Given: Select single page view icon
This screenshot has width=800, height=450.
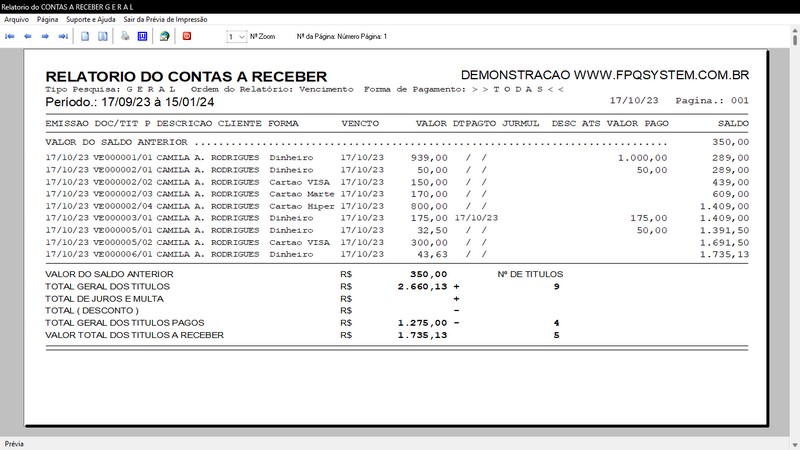Looking at the screenshot, I should [86, 36].
